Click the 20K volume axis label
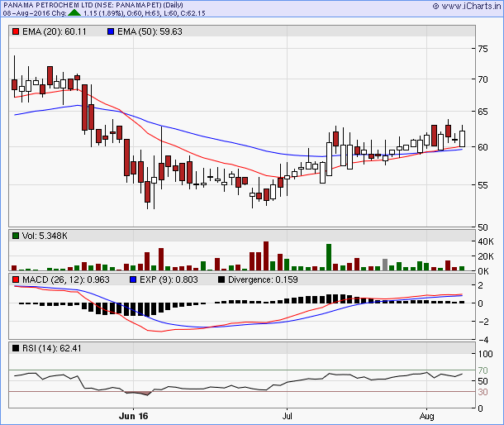Screen dimensions: 504x425 (x=486, y=256)
